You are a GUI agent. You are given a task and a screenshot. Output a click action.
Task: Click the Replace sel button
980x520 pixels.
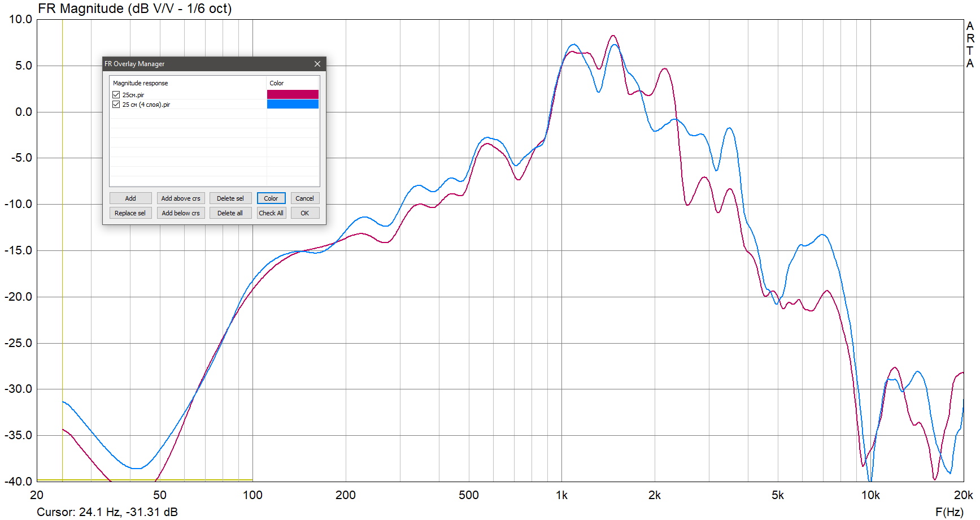(x=130, y=213)
